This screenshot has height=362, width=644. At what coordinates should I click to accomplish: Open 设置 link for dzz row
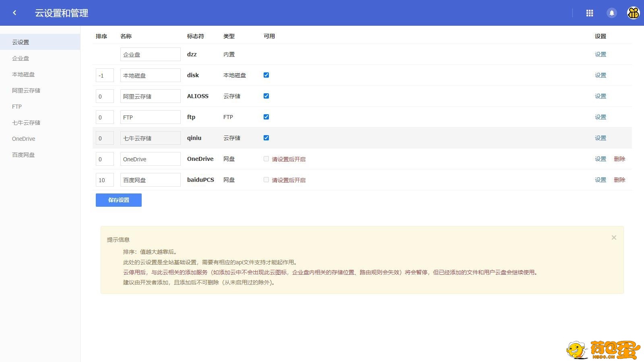[x=600, y=54]
